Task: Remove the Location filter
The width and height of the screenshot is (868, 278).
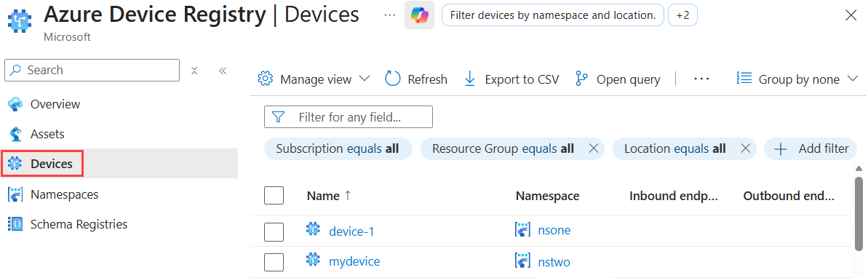Action: pos(745,148)
